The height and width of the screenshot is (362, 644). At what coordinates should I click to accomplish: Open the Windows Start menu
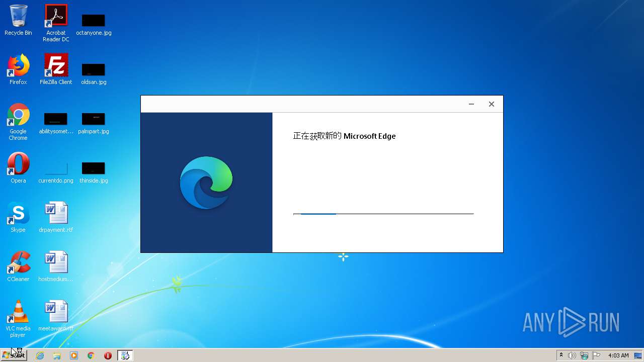click(14, 355)
